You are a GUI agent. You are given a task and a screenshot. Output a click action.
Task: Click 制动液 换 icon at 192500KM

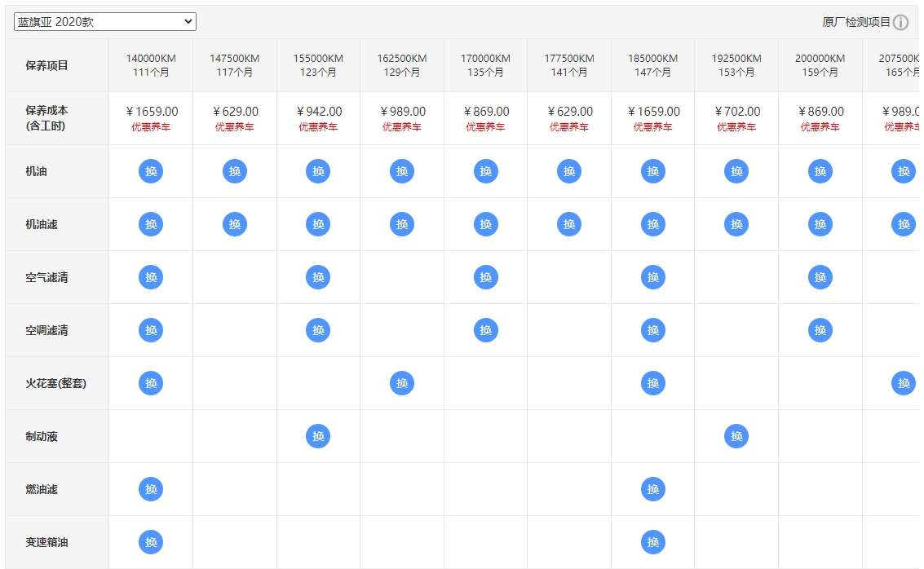click(736, 436)
